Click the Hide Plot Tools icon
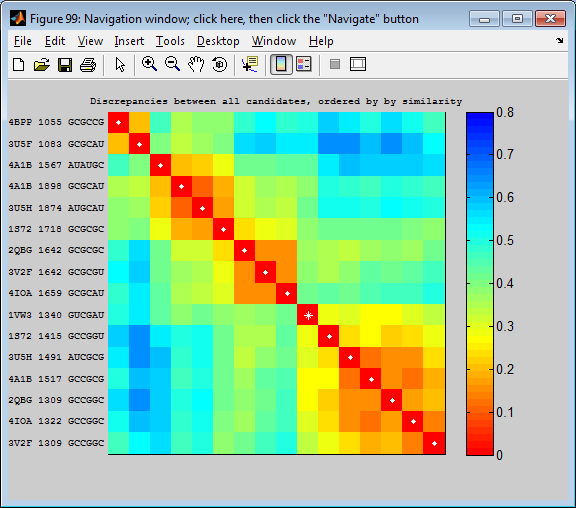Image resolution: width=576 pixels, height=508 pixels. tap(335, 65)
